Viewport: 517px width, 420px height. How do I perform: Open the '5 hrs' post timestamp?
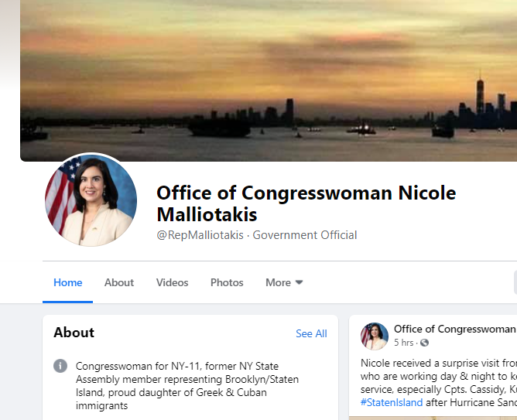point(403,343)
